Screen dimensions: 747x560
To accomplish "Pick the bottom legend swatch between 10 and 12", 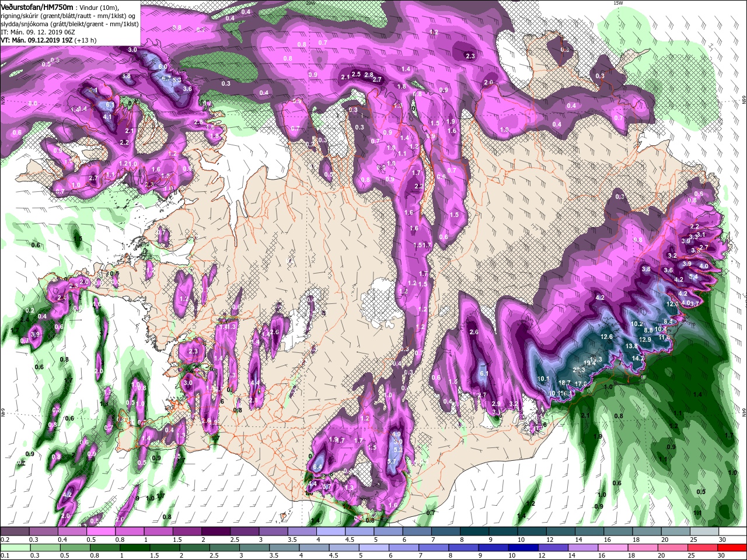I will [x=523, y=548].
